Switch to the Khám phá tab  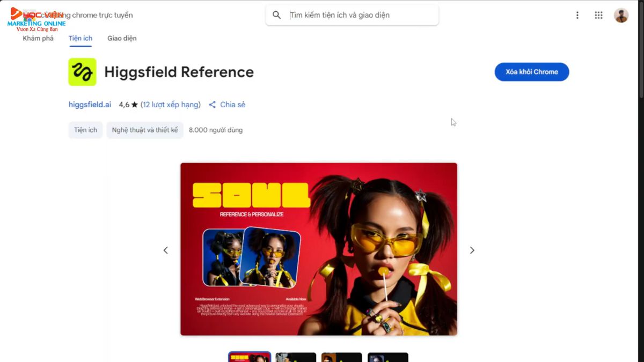(38, 38)
